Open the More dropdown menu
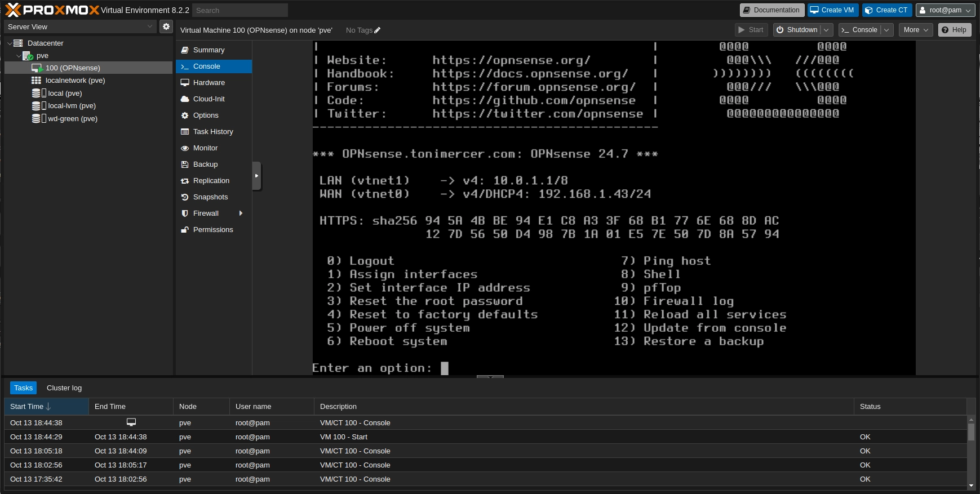The width and height of the screenshot is (980, 494). [916, 30]
